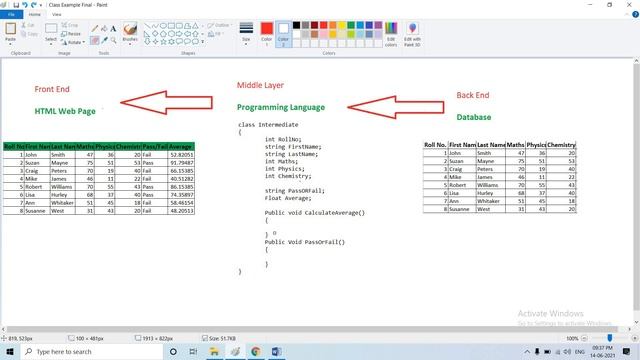
Task: Open the Paint help icon
Action: pos(635,14)
